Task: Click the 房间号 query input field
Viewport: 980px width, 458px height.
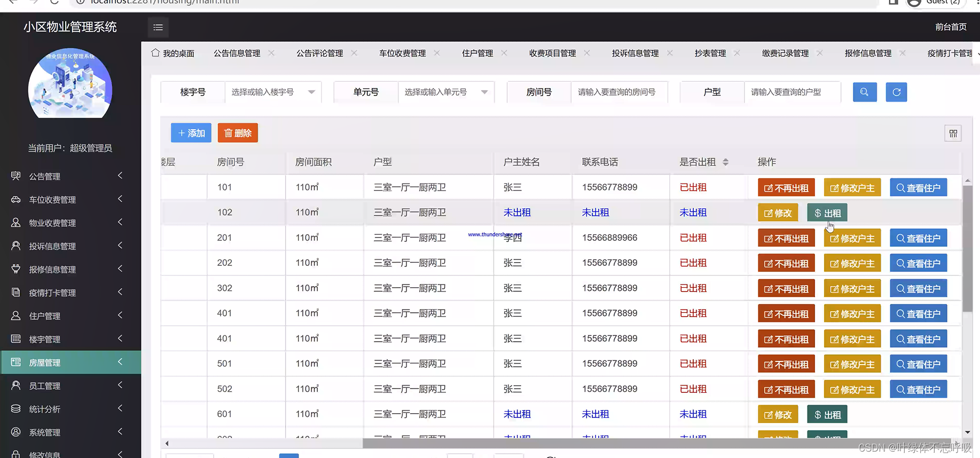Action: [620, 92]
